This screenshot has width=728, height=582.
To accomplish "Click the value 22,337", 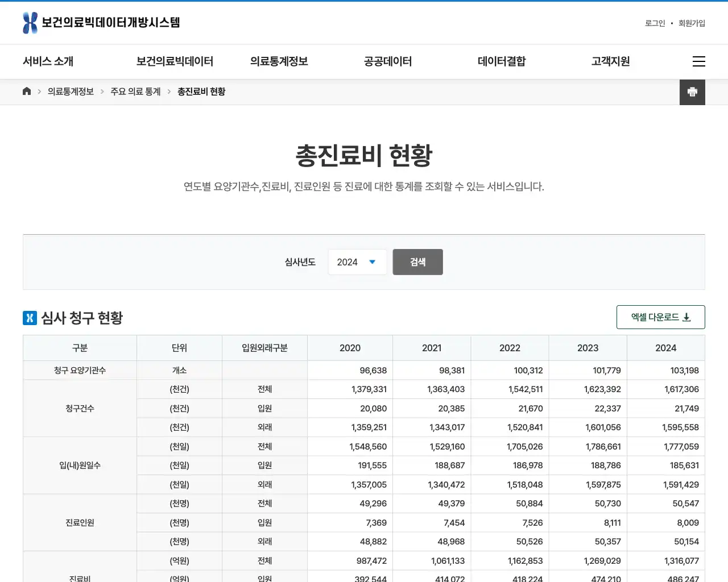I will [x=608, y=409].
